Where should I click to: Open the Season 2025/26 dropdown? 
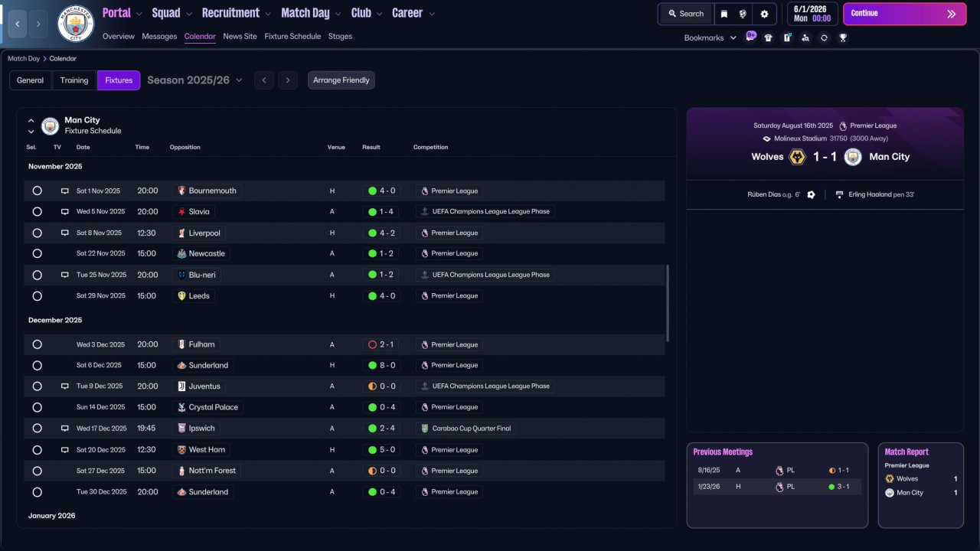click(x=195, y=80)
